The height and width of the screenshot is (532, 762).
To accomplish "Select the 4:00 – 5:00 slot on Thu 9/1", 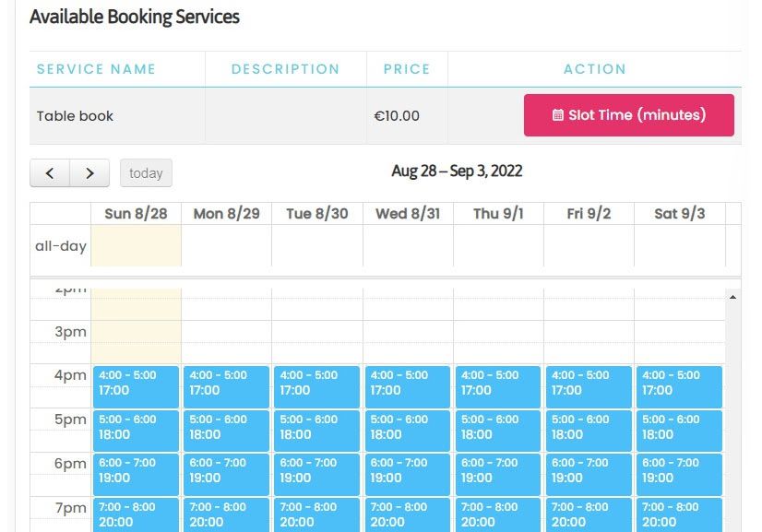I will 497,386.
